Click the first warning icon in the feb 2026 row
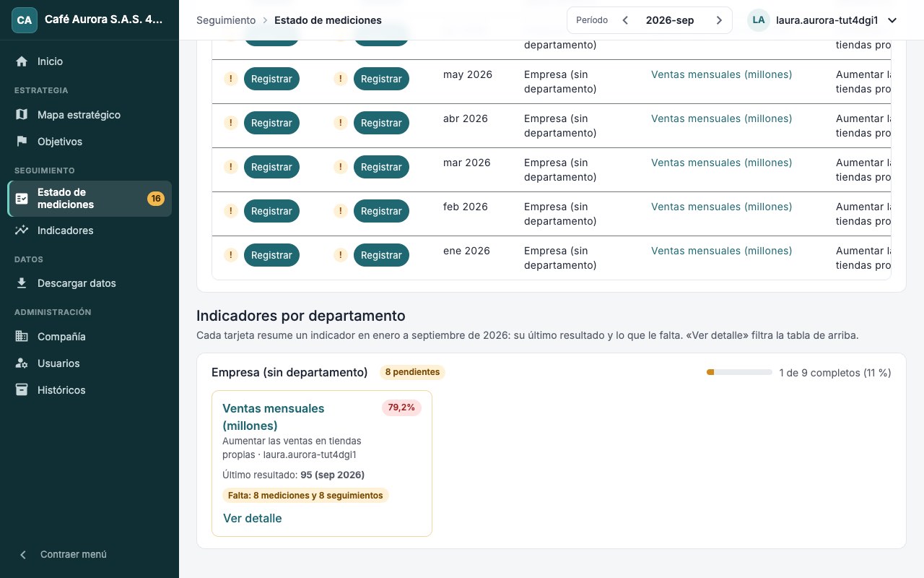 [231, 211]
